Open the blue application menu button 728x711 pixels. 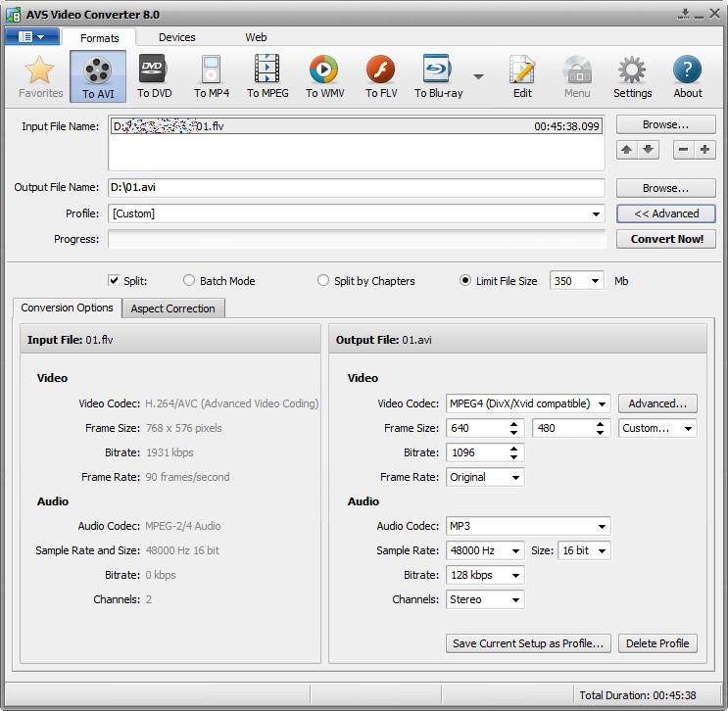pyautogui.click(x=32, y=36)
